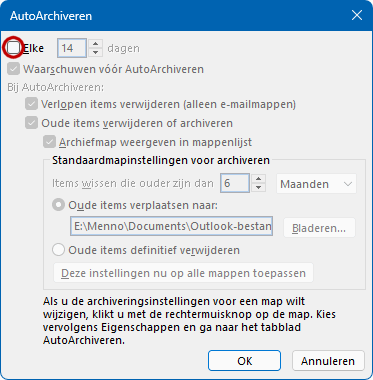Enable the Elke dagen AutoArchive checkbox

tap(14, 48)
